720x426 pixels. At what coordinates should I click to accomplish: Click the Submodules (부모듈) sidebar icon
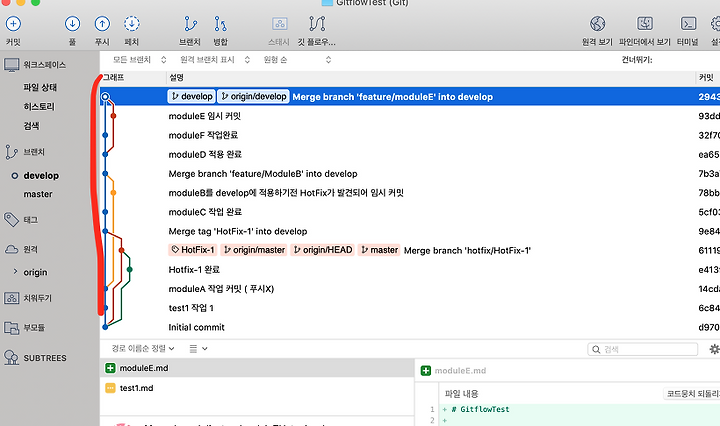11,328
